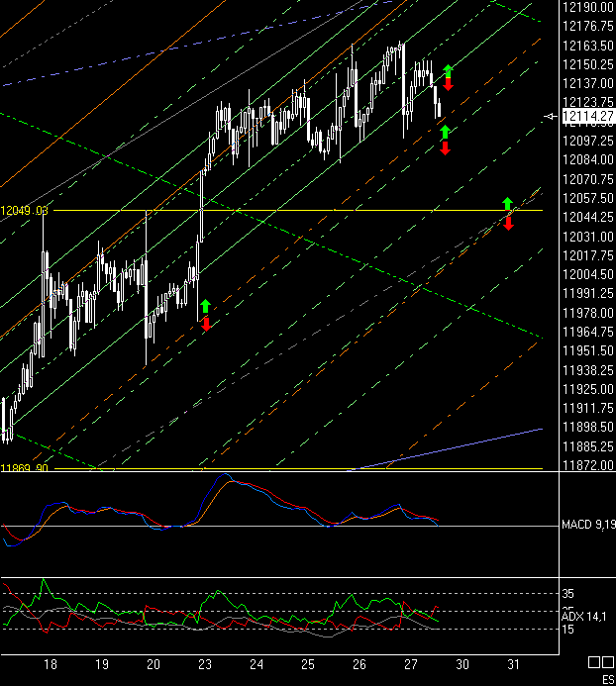Click the ADX 14,1 indicator label

click(584, 617)
